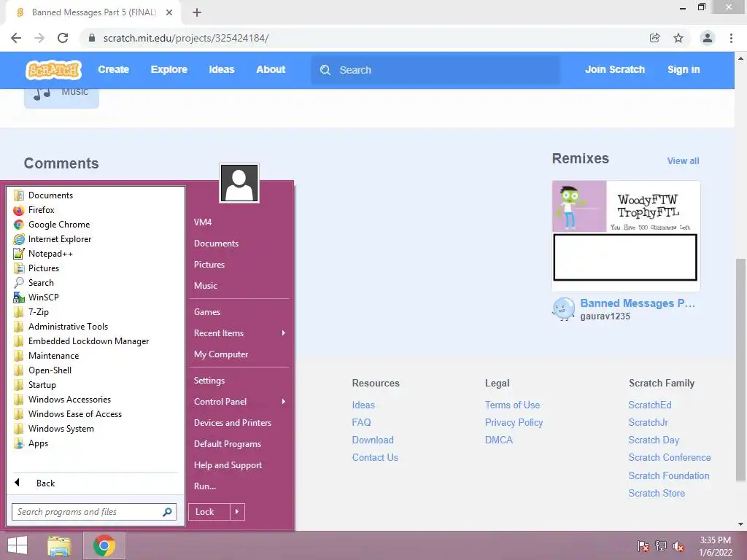Open File Explorer from taskbar
This screenshot has width=747, height=560.
59,545
